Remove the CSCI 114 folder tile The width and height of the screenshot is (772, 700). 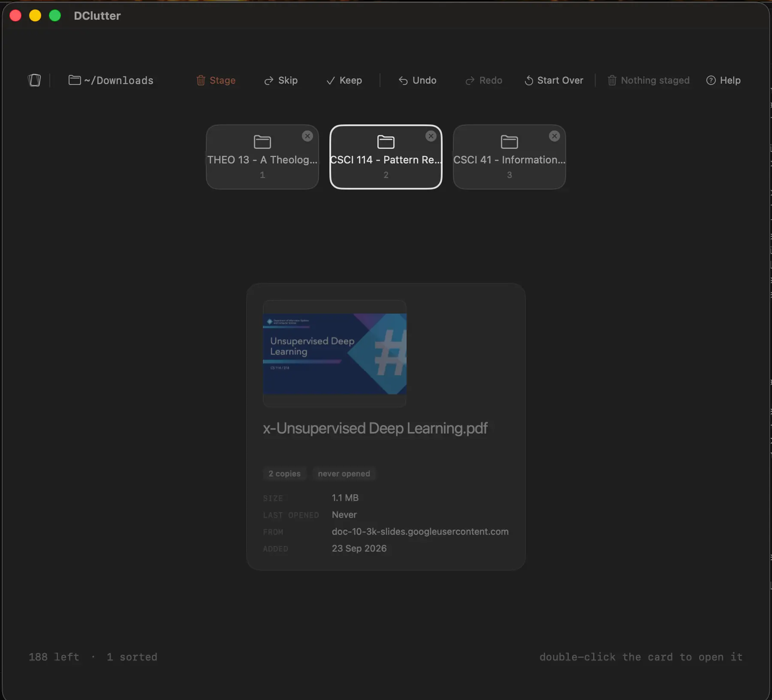[x=431, y=136]
